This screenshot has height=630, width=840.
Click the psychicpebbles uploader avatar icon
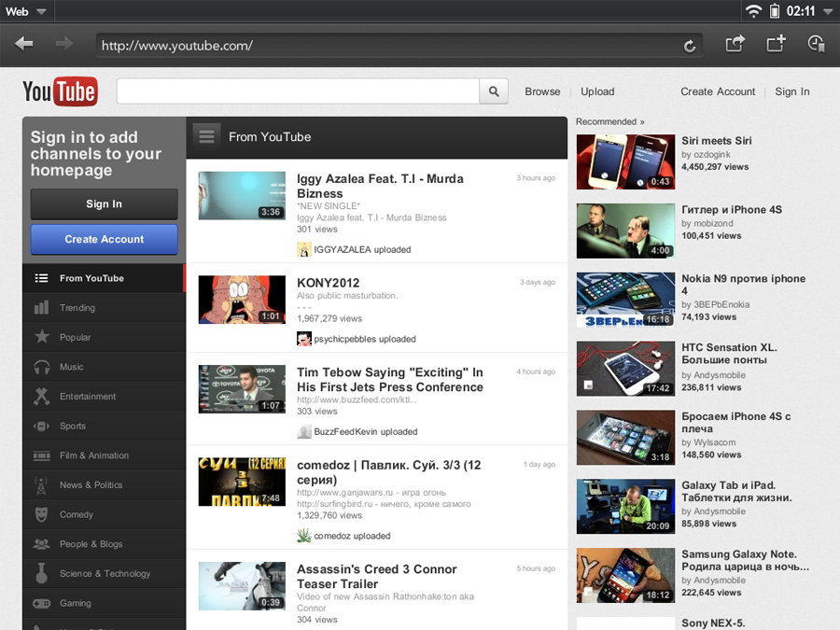(303, 339)
